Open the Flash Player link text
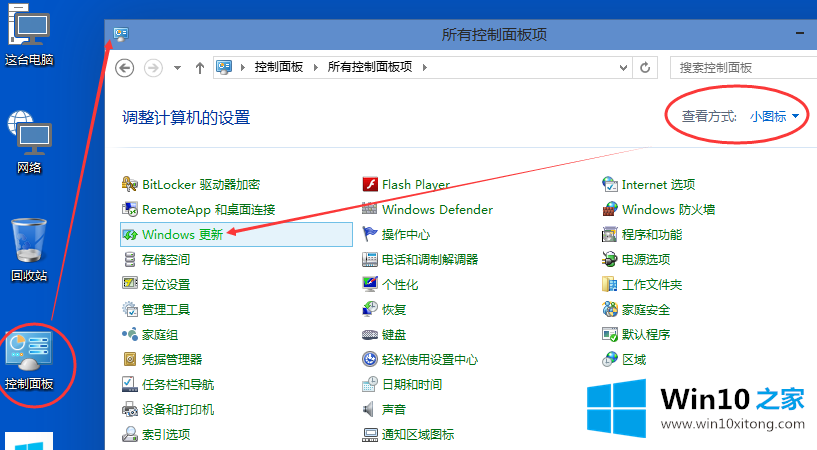Viewport: 817px width, 450px height. coord(416,184)
